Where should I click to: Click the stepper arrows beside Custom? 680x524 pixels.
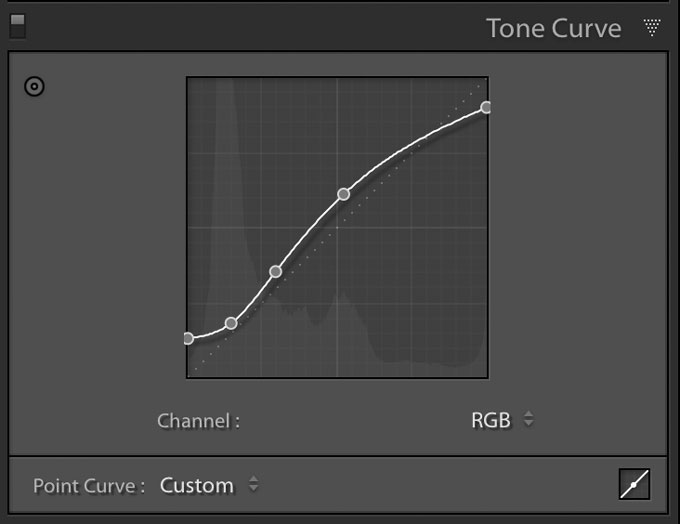[253, 484]
